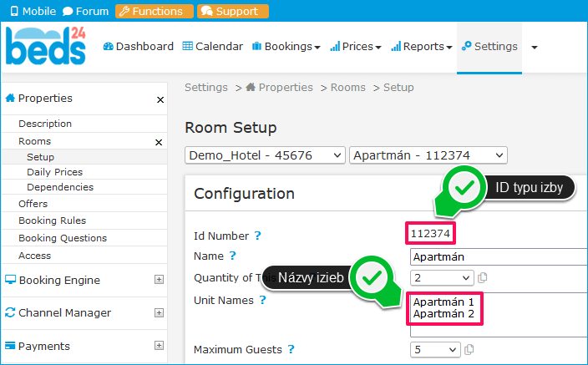Click the help icon beside Name
The width and height of the screenshot is (588, 365).
pyautogui.click(x=233, y=256)
